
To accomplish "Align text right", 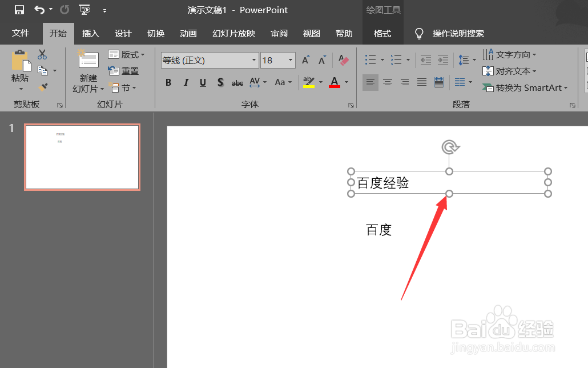I will 405,82.
